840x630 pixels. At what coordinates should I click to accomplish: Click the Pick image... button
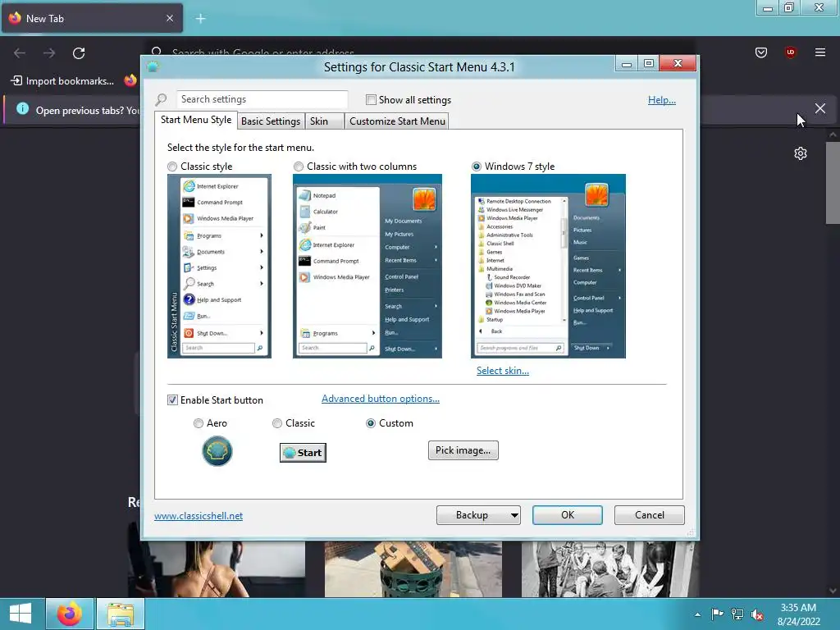pos(463,450)
